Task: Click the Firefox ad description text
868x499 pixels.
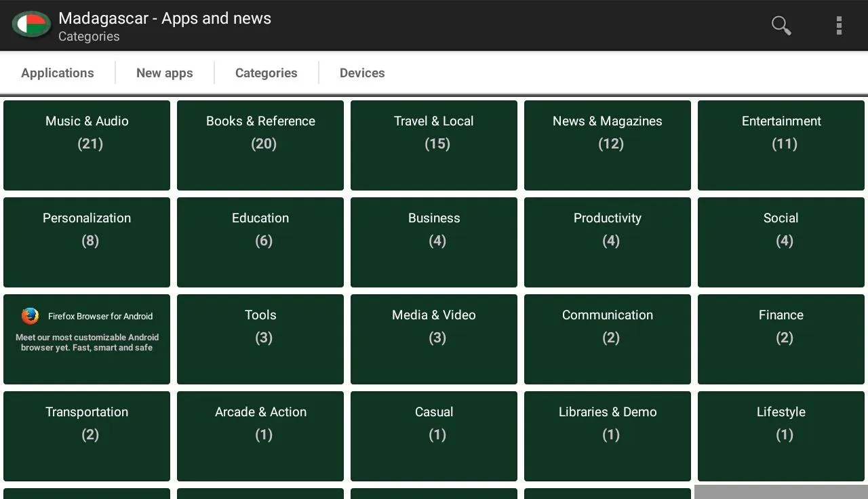Action: (87, 342)
